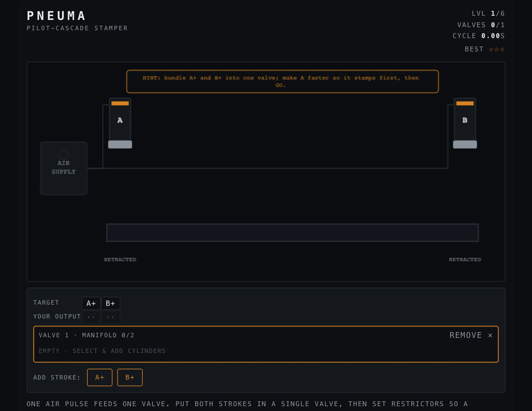
Task: Click the B+ target chip
Action: pyautogui.click(x=110, y=303)
